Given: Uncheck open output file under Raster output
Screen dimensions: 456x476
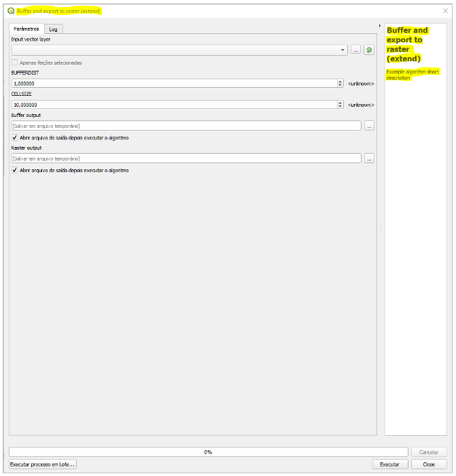Looking at the screenshot, I should (15, 170).
